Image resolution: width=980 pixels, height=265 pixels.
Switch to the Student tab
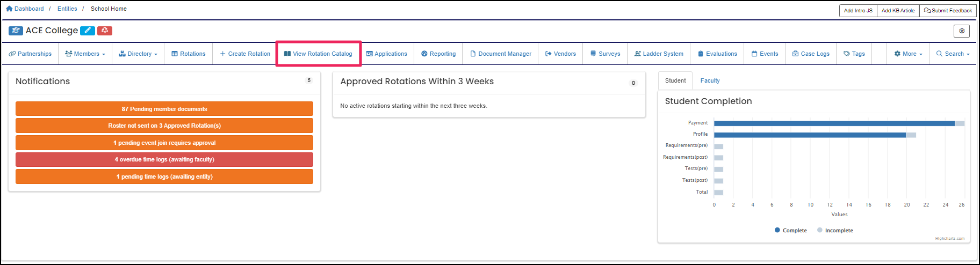pyautogui.click(x=675, y=80)
